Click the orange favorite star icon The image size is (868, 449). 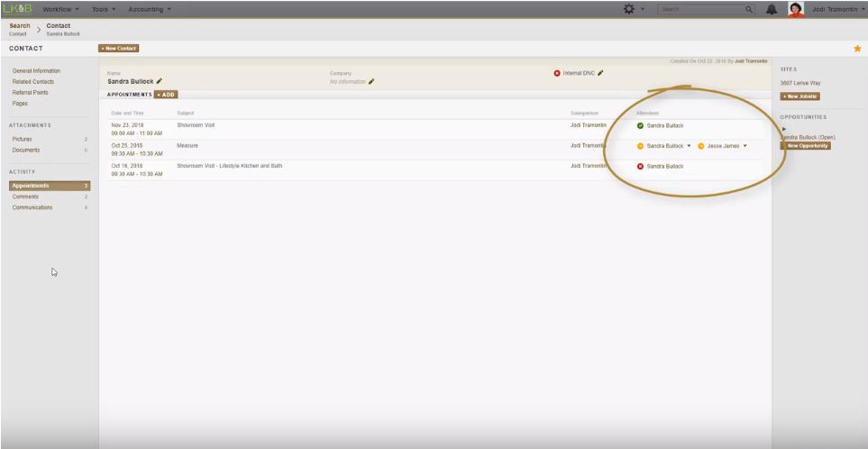pos(857,48)
